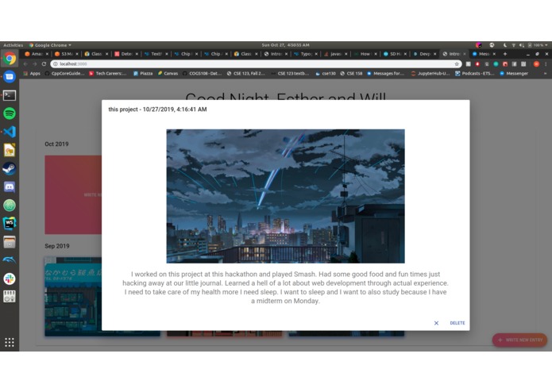Open the Canvas bookmark
The image size is (552, 392).
[x=168, y=74]
